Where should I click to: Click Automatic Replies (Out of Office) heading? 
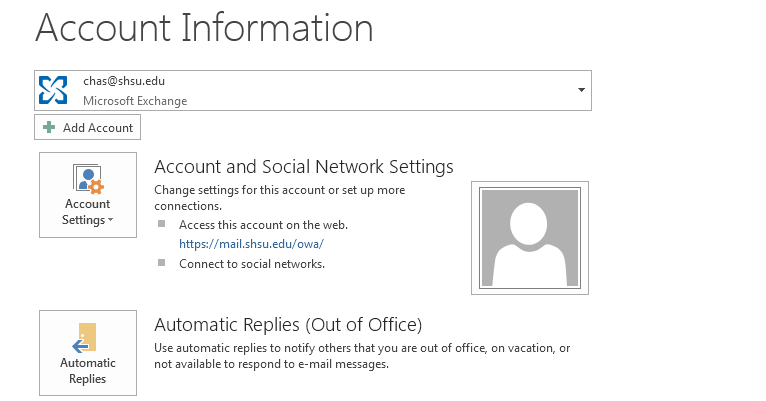288,325
